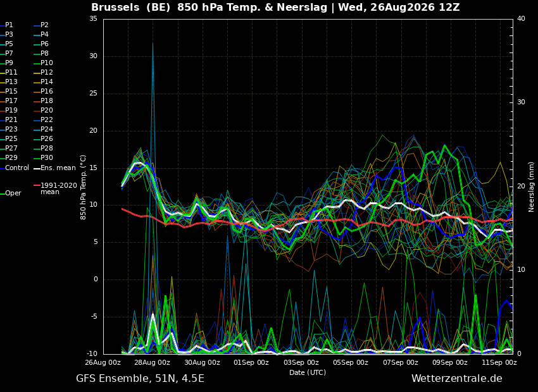538x392 pixels.
Task: Click the P29 legend label
Action: click(11, 157)
